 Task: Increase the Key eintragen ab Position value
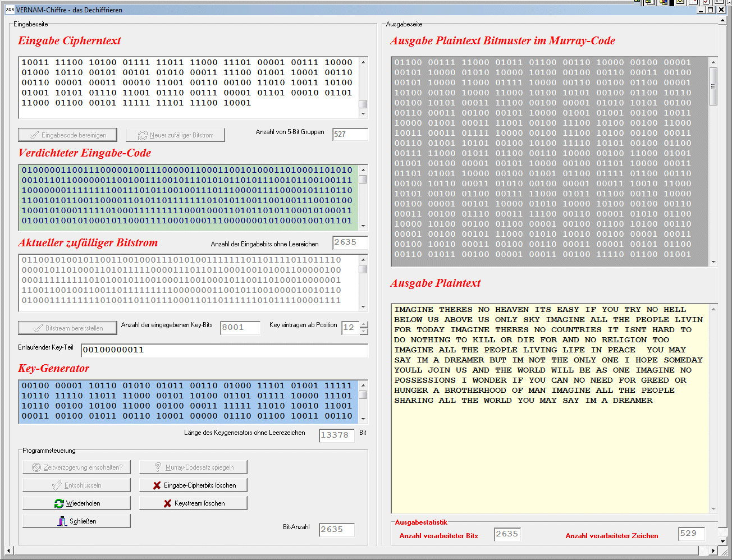tap(364, 324)
